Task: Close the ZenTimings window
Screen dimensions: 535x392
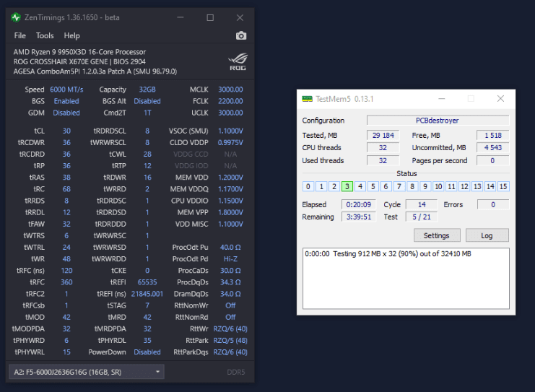Action: 240,18
